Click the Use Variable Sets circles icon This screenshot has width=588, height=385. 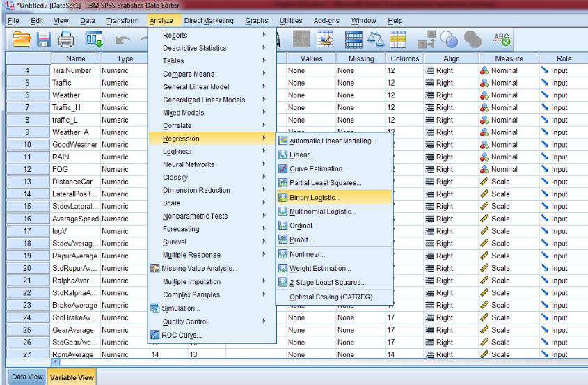pos(450,40)
